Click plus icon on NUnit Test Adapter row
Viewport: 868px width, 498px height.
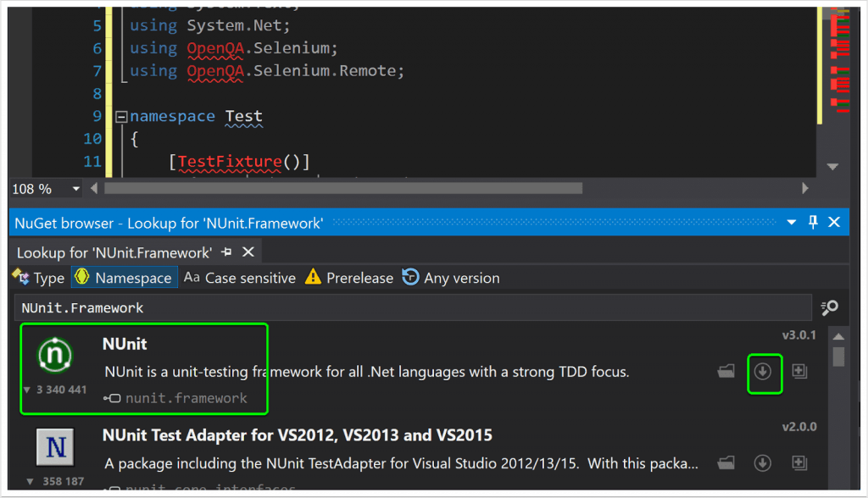tap(799, 462)
